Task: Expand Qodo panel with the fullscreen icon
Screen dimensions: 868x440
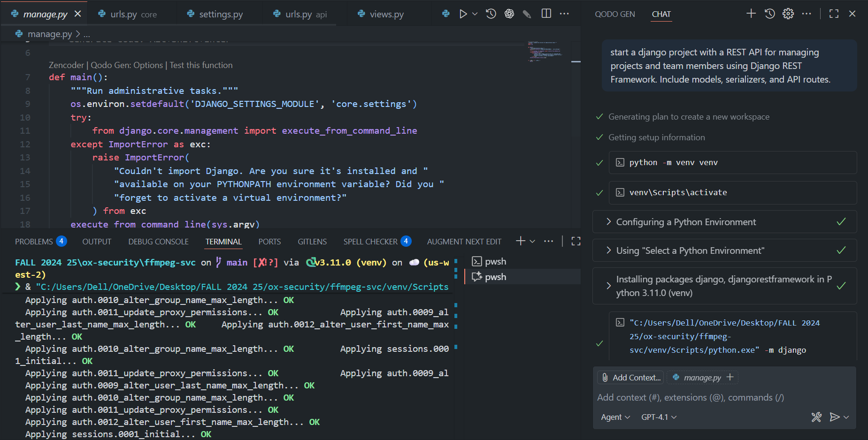Action: [x=834, y=14]
